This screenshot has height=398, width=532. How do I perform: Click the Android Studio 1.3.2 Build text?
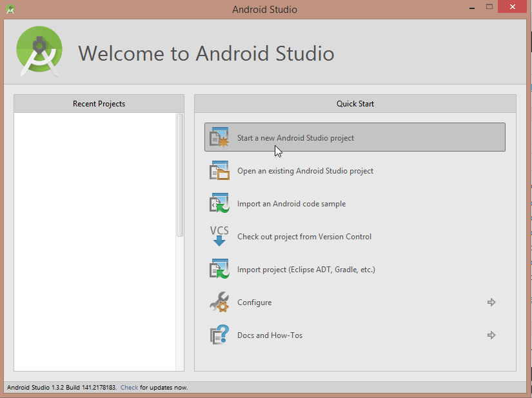pos(62,388)
